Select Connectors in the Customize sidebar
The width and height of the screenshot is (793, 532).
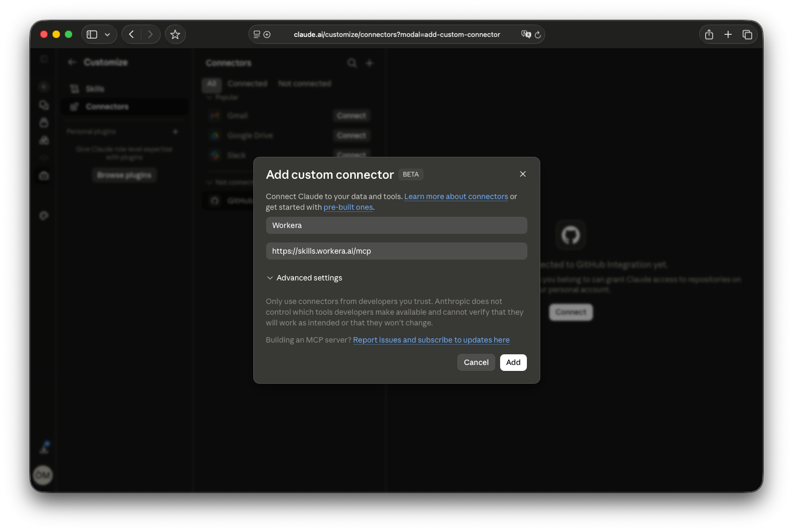point(125,107)
